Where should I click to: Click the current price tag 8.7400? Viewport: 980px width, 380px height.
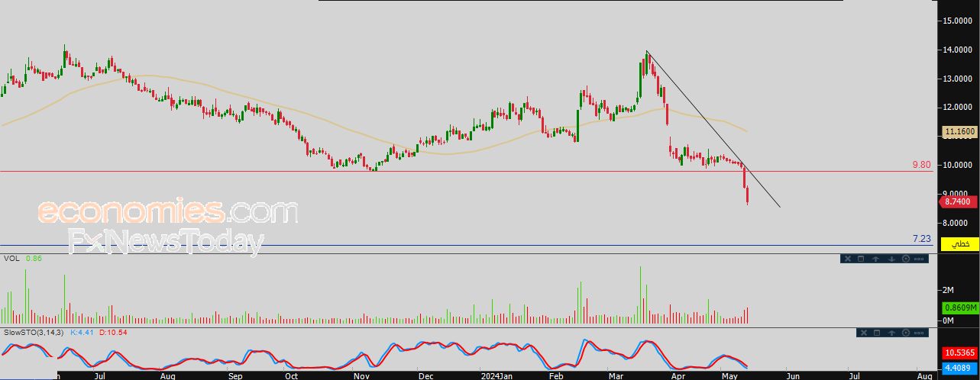[x=958, y=201]
